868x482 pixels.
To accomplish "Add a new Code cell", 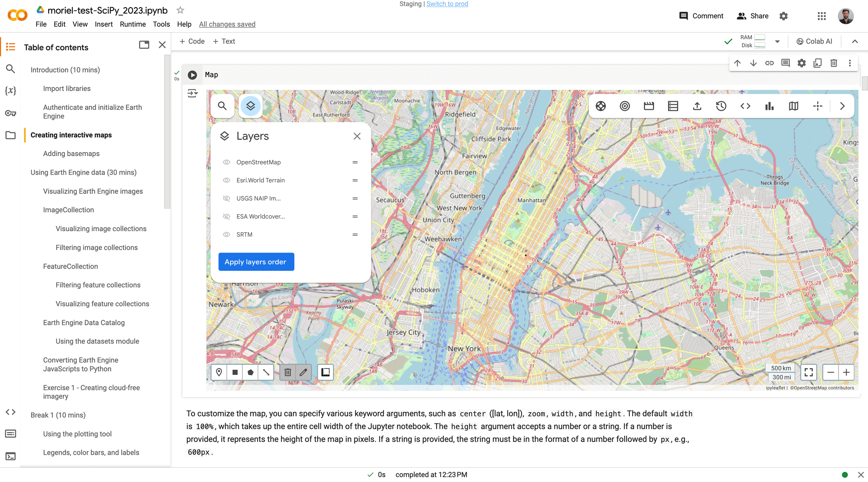I will 192,41.
